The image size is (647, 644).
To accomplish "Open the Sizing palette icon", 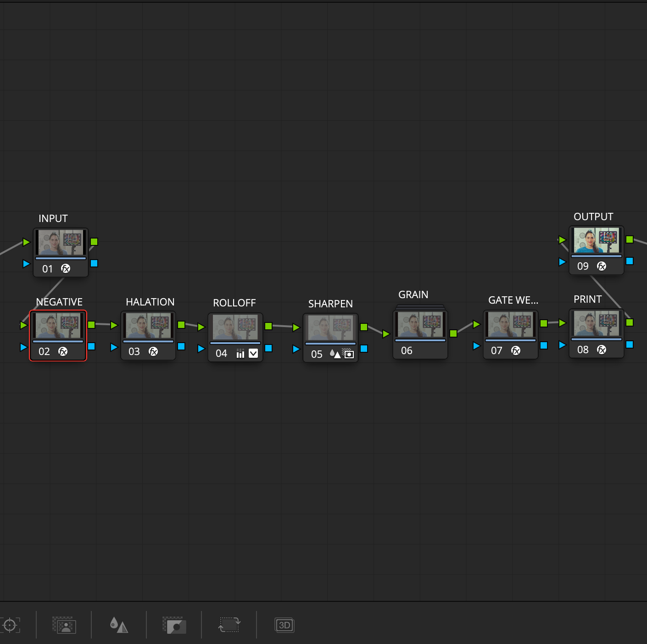I will [x=229, y=625].
